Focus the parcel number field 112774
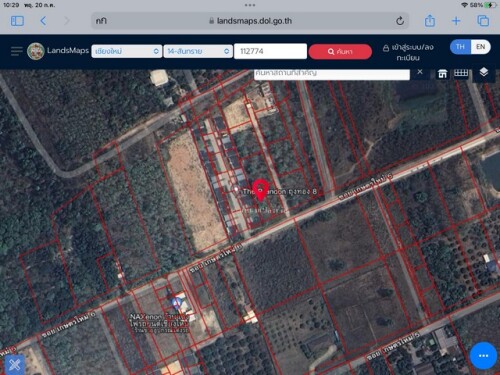Screen dimensions: 500x375 point(270,51)
